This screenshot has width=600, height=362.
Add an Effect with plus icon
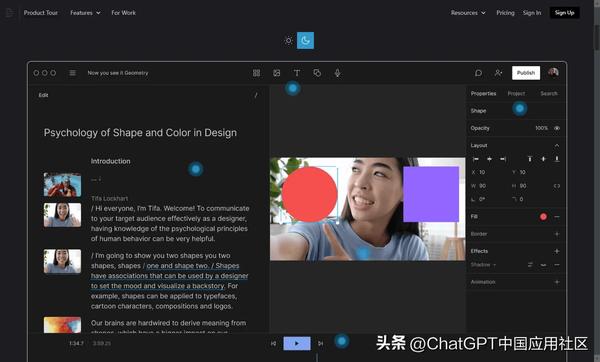[x=557, y=251]
